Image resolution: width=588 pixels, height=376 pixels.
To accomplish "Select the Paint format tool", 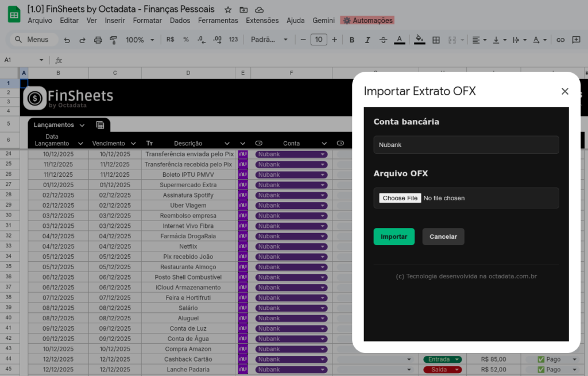I will point(113,40).
